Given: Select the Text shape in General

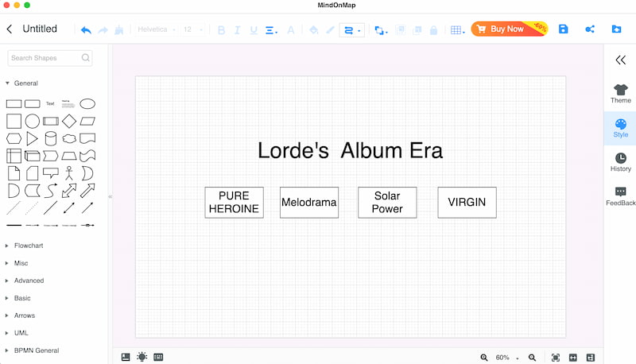Looking at the screenshot, I should coord(50,104).
